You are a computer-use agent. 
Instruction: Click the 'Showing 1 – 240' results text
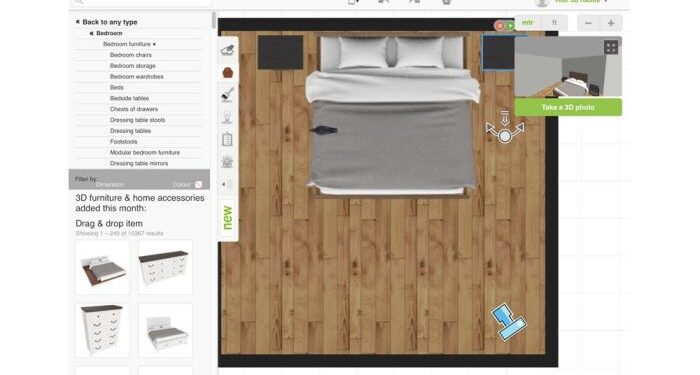coord(120,233)
